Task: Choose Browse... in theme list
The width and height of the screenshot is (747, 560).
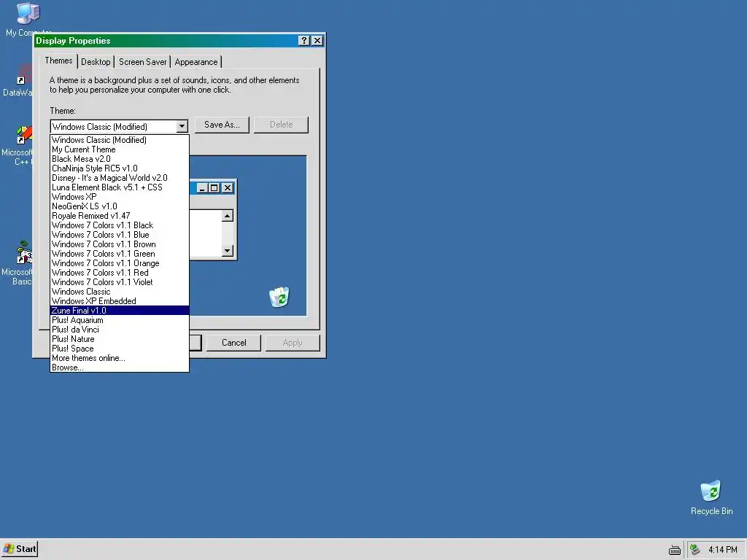Action: pyautogui.click(x=120, y=367)
